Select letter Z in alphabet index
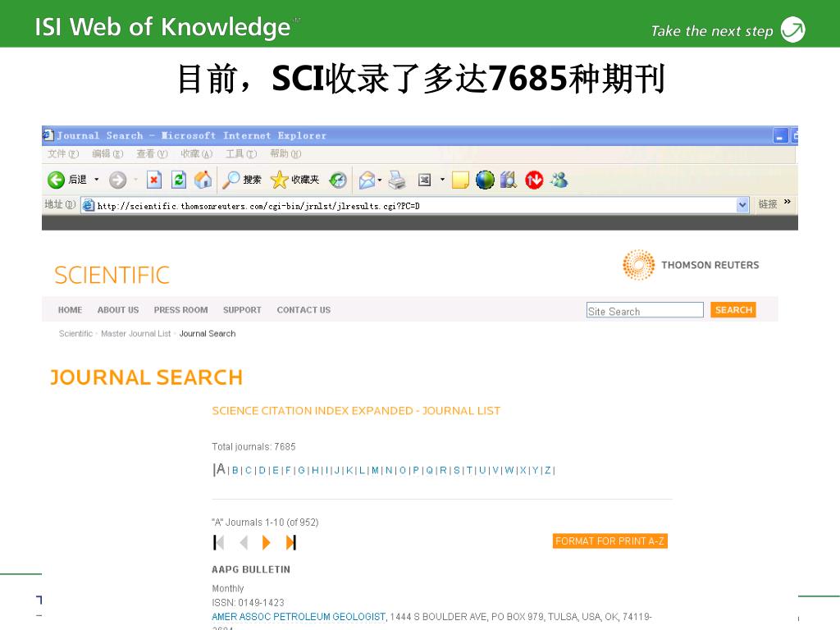The width and height of the screenshot is (840, 630). pyautogui.click(x=547, y=470)
